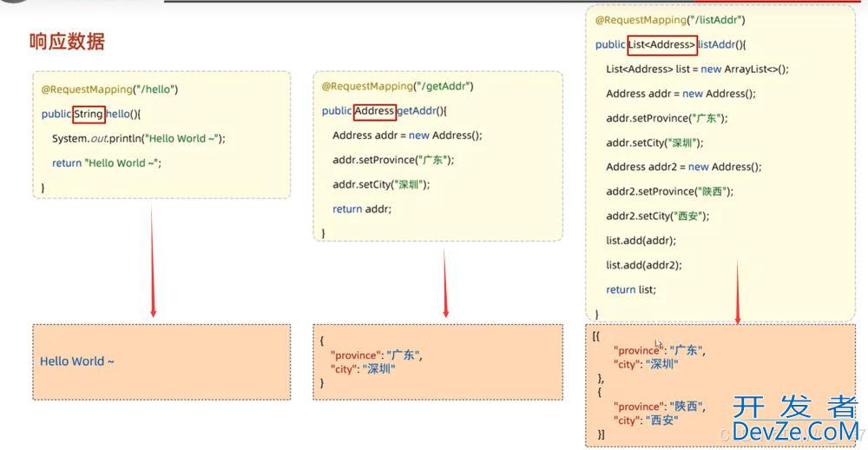Select the addr2.setProvince("陕西") line
The image size is (868, 450).
670,191
